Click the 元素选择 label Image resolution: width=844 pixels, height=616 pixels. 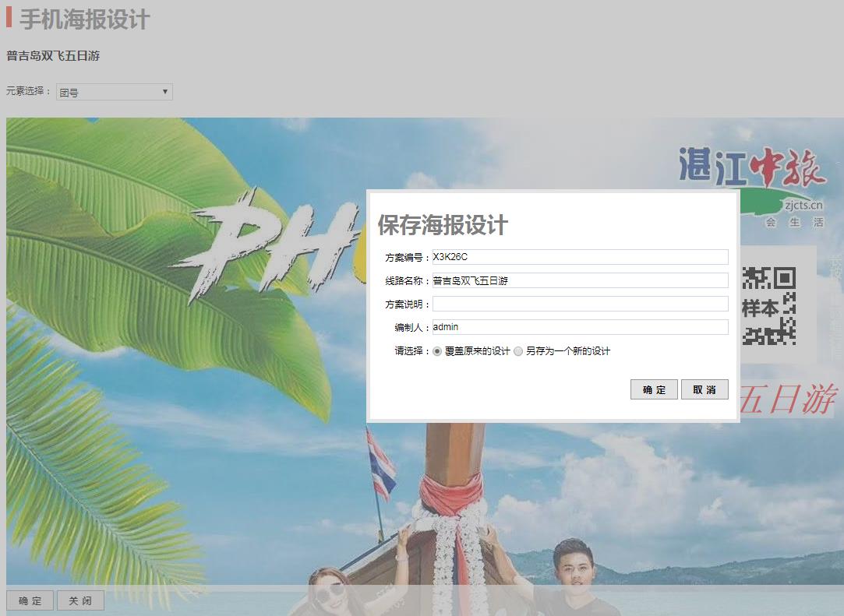coord(29,91)
